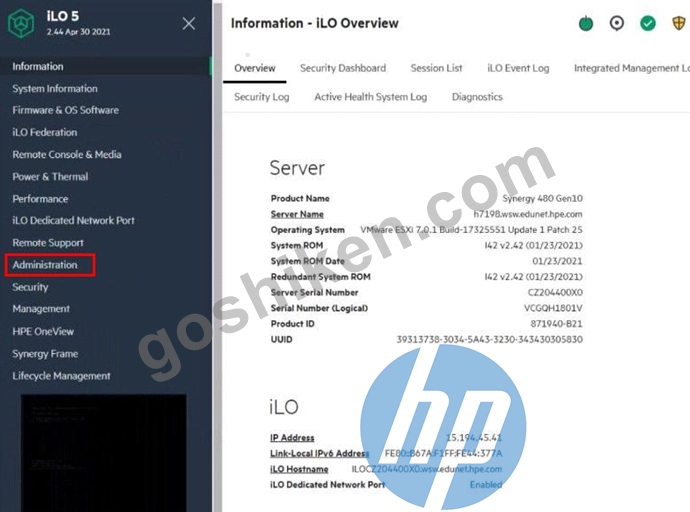Click the green health checkmark icon
Viewport: 690px width, 512px height.
pyautogui.click(x=648, y=23)
